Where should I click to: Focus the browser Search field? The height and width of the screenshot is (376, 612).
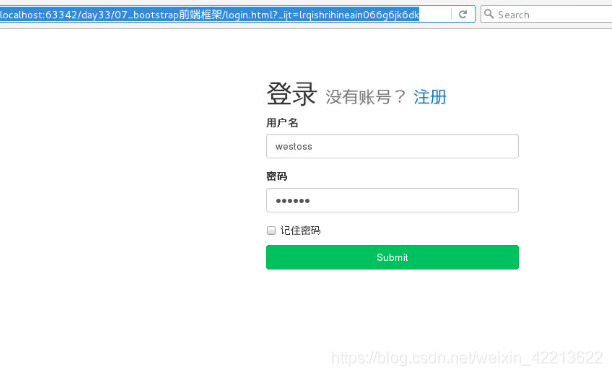pyautogui.click(x=546, y=14)
